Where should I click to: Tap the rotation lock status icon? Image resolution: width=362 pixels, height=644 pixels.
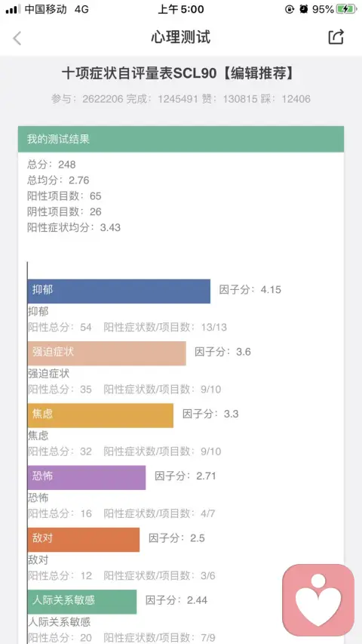290,9
